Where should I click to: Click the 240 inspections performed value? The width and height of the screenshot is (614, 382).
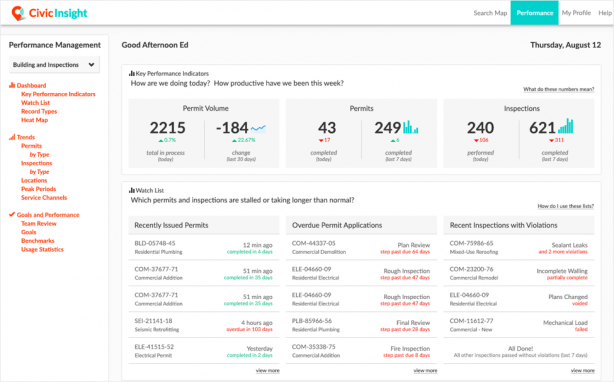[480, 128]
